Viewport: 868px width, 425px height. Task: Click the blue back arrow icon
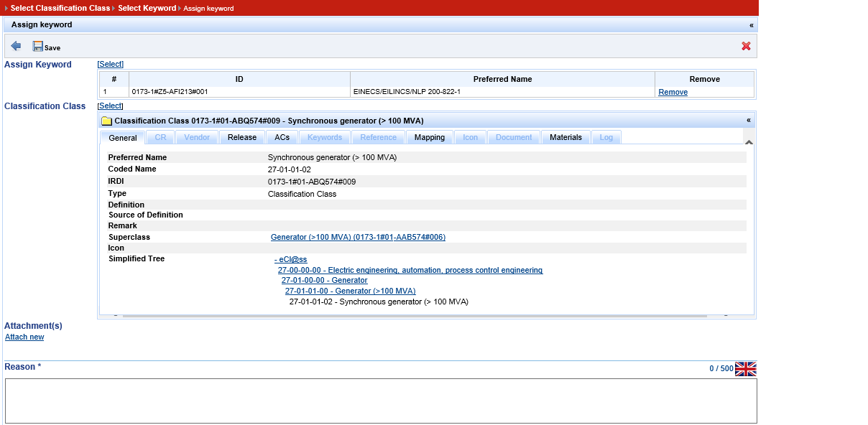(16, 46)
